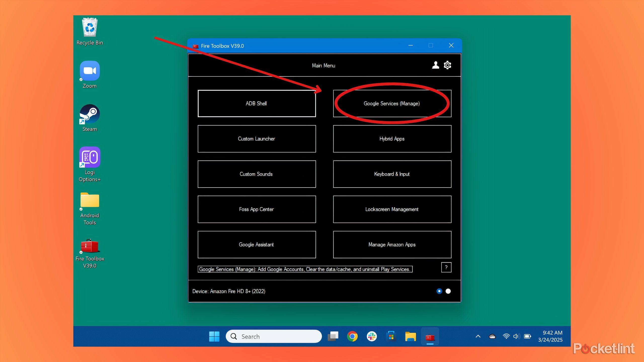644x362 pixels.
Task: Open the user account profile icon
Action: [x=435, y=65]
